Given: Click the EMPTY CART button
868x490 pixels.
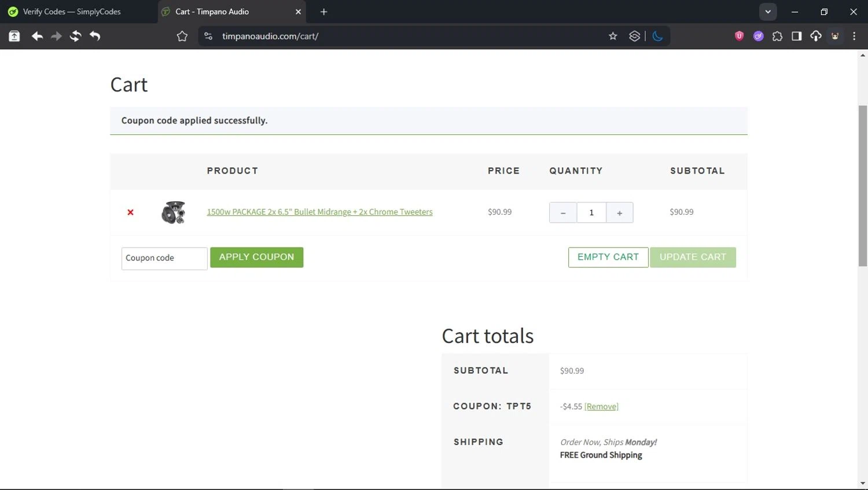Looking at the screenshot, I should (608, 257).
